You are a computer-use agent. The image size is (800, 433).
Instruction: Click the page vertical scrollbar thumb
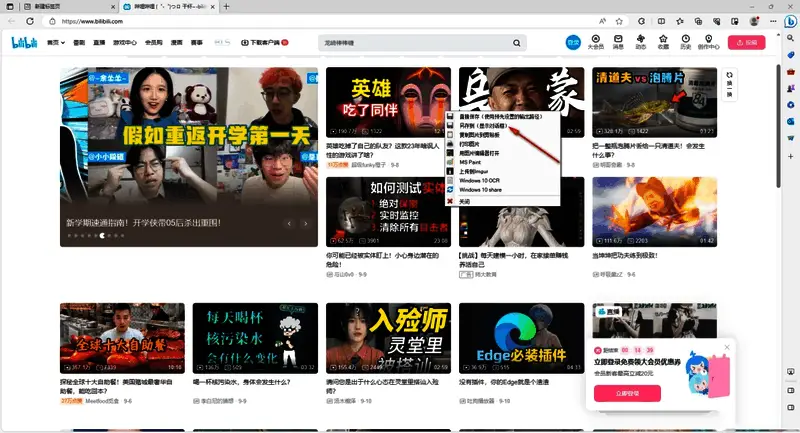click(778, 126)
